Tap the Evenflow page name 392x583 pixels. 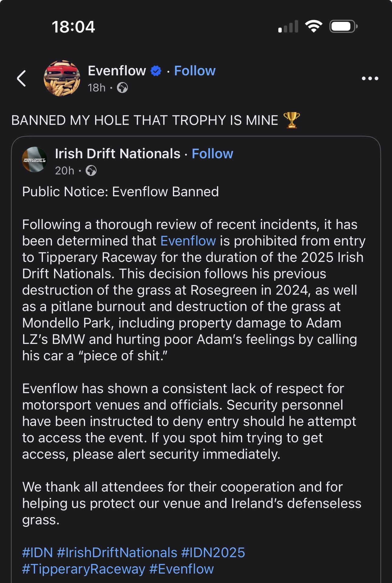(x=117, y=71)
